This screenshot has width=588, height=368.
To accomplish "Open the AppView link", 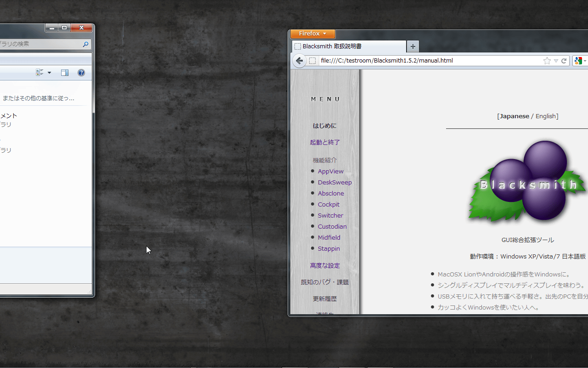I will pos(331,171).
